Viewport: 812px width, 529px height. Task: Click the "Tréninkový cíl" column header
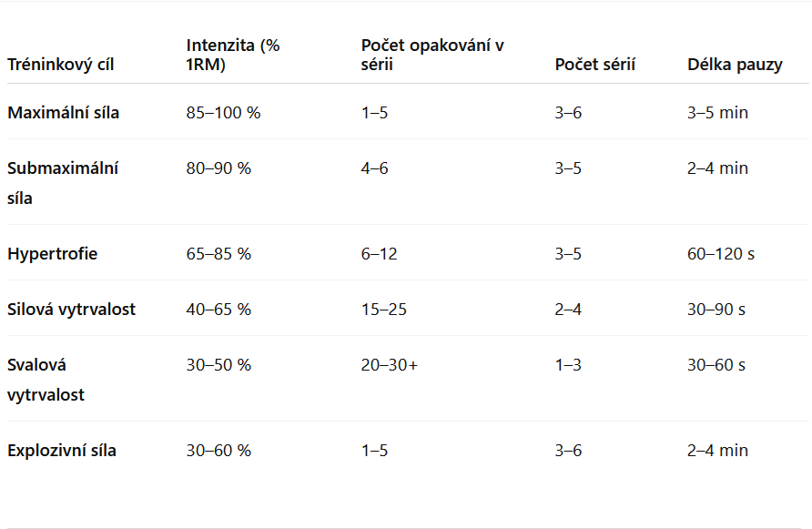click(x=60, y=65)
